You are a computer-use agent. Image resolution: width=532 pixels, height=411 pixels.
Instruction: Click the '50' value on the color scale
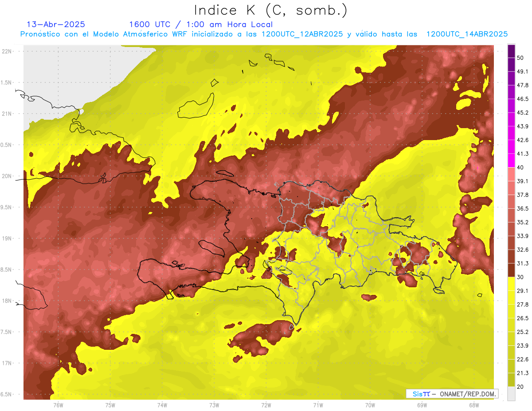[x=520, y=58]
